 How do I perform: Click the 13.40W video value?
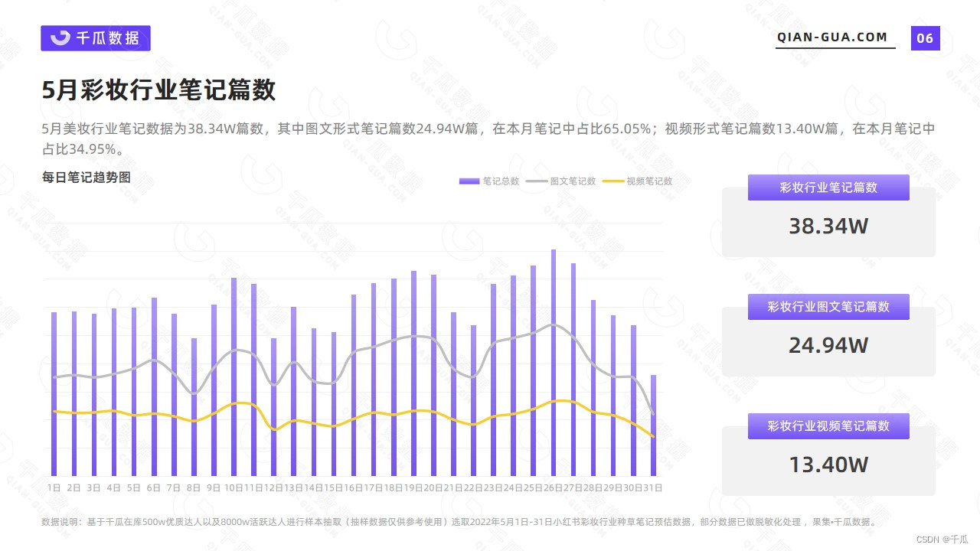828,465
